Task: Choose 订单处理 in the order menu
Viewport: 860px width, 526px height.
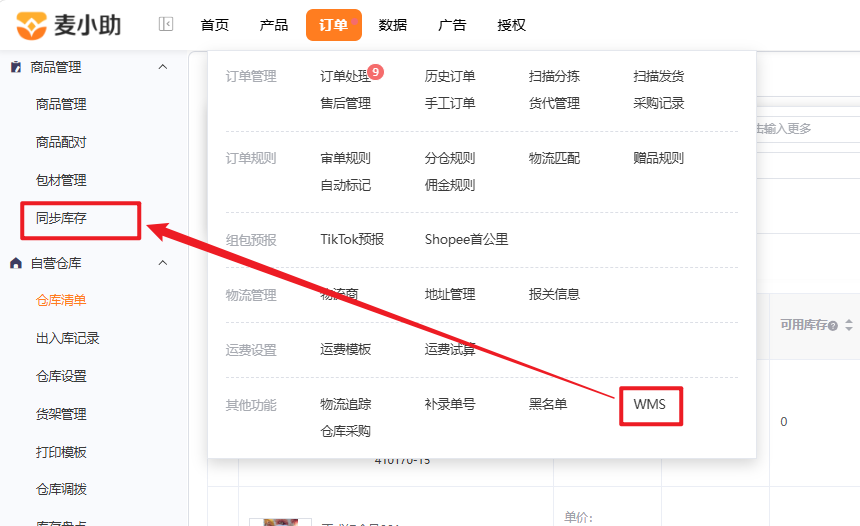Action: click(346, 76)
